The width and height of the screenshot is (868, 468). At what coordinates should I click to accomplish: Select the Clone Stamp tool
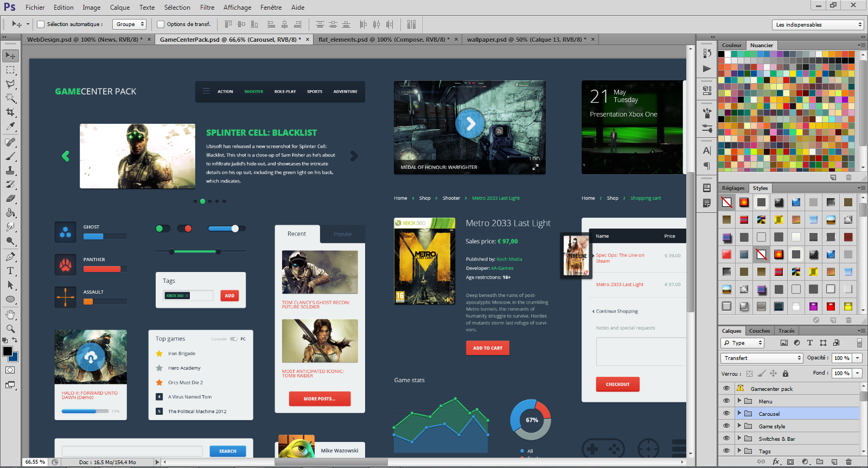[10, 170]
